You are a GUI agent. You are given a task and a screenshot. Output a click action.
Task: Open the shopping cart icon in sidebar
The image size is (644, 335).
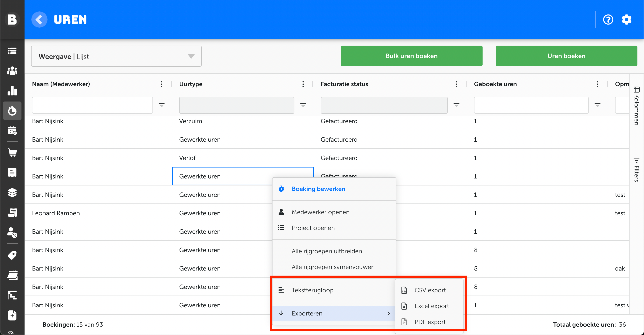click(x=12, y=152)
